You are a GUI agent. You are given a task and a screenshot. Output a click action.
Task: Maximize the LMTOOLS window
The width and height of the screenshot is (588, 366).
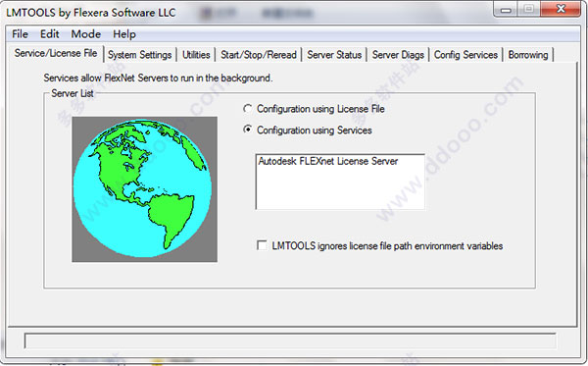[529, 9]
